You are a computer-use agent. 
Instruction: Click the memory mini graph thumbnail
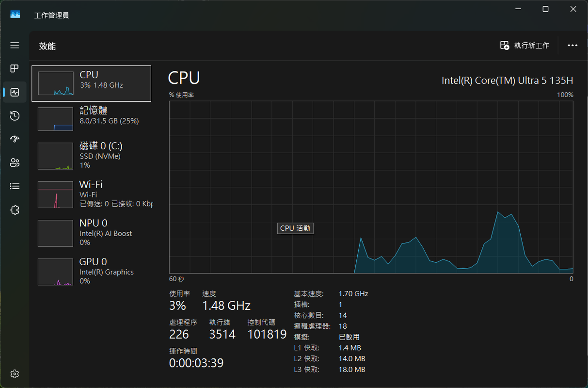coord(56,119)
